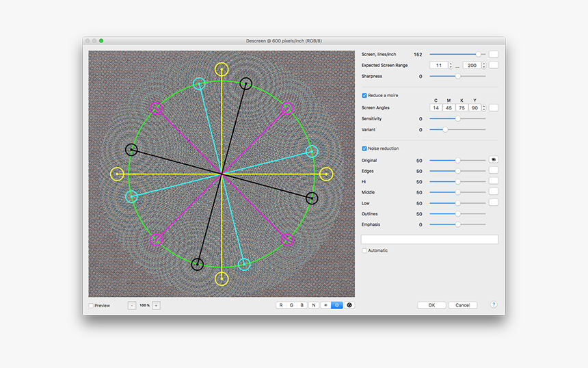The height and width of the screenshot is (368, 588).
Task: Click the zoom in plus button
Action: click(156, 305)
